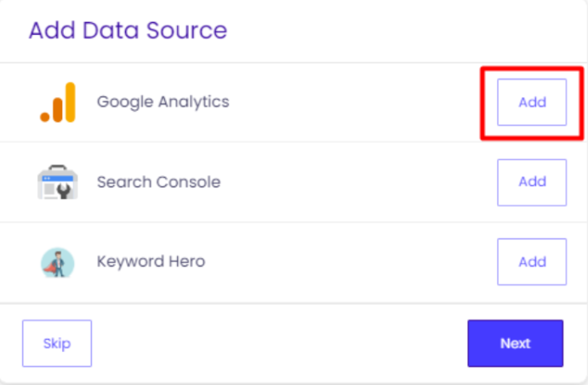Skip adding a data source
This screenshot has width=588, height=385.
[x=57, y=343]
